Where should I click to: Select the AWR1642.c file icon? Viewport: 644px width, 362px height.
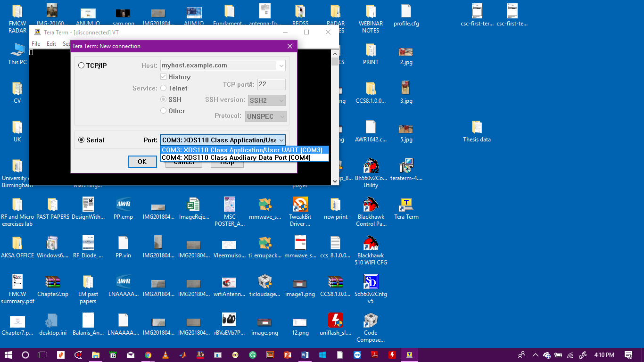point(371,131)
